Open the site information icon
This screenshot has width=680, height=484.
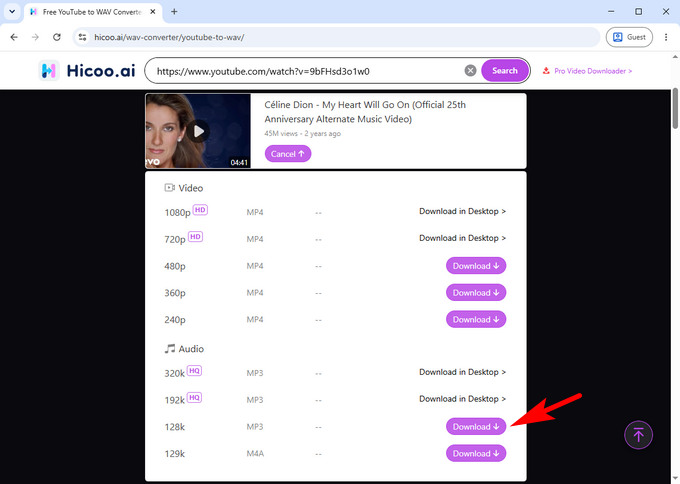pos(82,37)
